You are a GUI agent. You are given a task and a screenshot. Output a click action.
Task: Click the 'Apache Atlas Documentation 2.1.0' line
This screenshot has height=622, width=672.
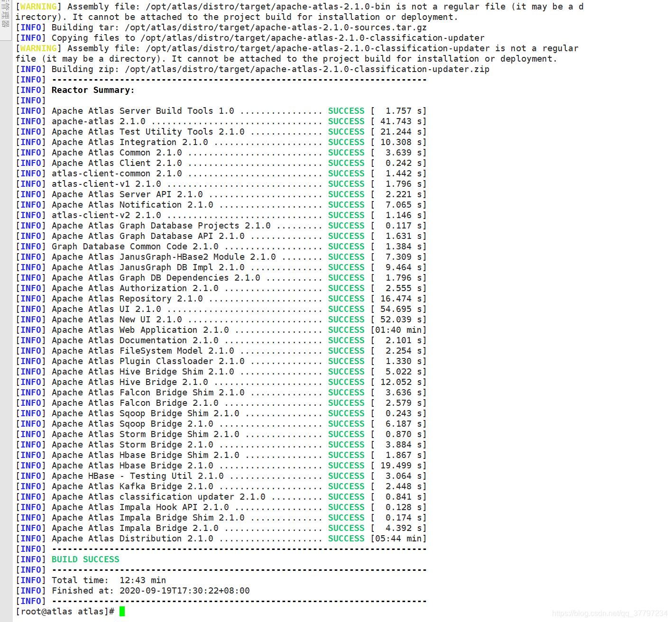tap(221, 340)
